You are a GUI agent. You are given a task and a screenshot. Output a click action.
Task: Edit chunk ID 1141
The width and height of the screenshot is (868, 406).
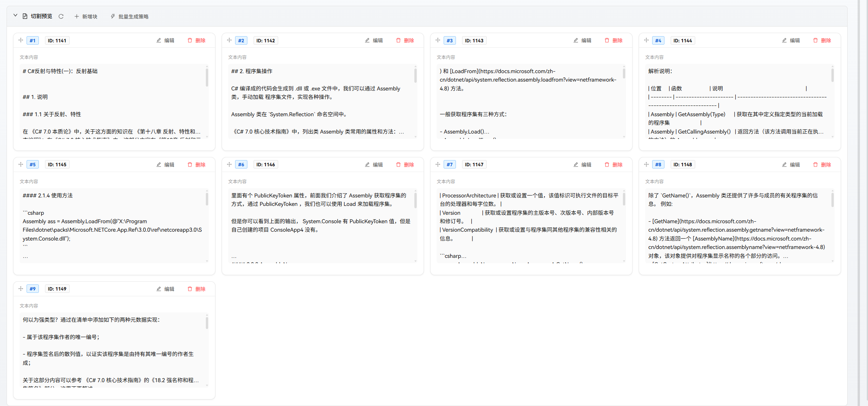point(165,40)
